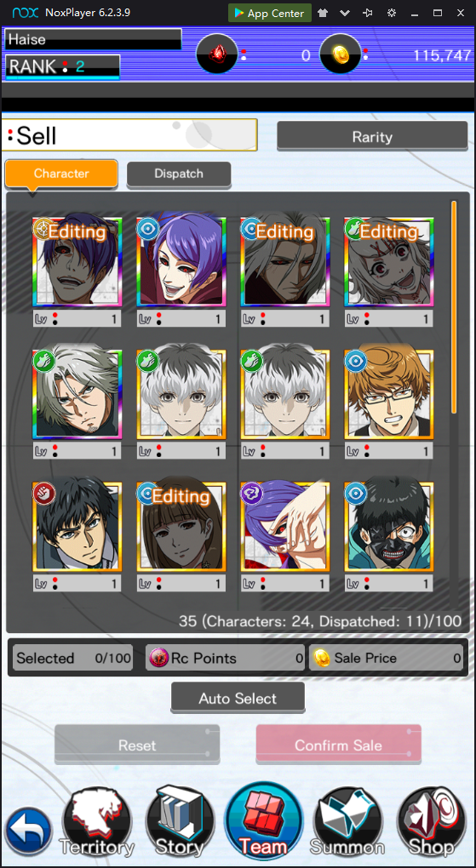Screen dimensions: 476x868
Task: Click the Reset button
Action: [x=137, y=745]
